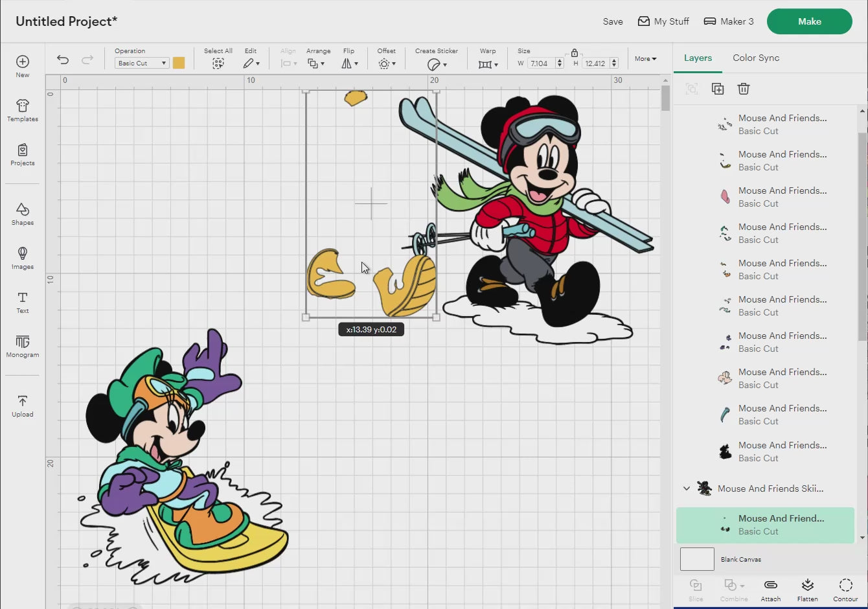This screenshot has height=609, width=868.
Task: Click the Slice tool
Action: coord(696,589)
